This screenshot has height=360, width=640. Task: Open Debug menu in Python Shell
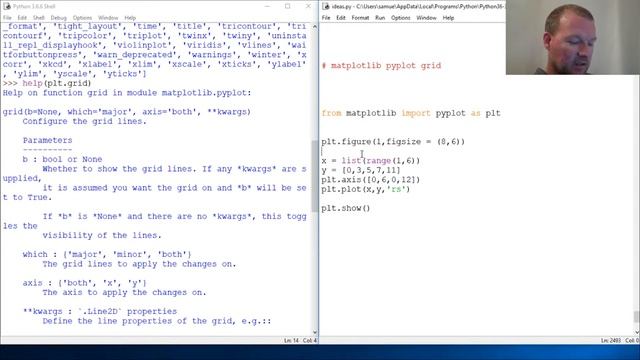[x=58, y=18]
